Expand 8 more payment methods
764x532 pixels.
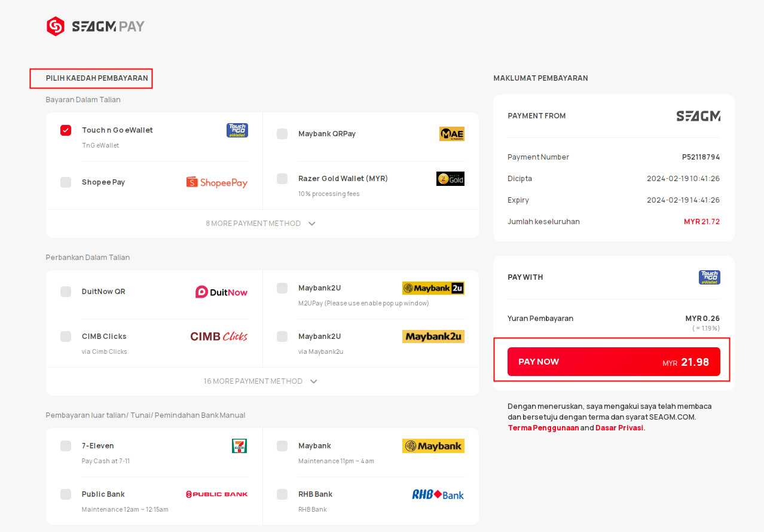pyautogui.click(x=261, y=224)
